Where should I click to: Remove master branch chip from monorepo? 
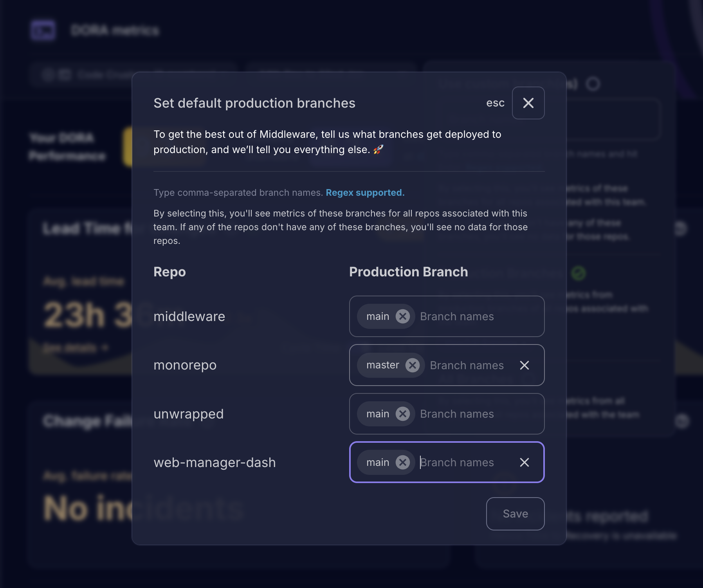pos(412,365)
